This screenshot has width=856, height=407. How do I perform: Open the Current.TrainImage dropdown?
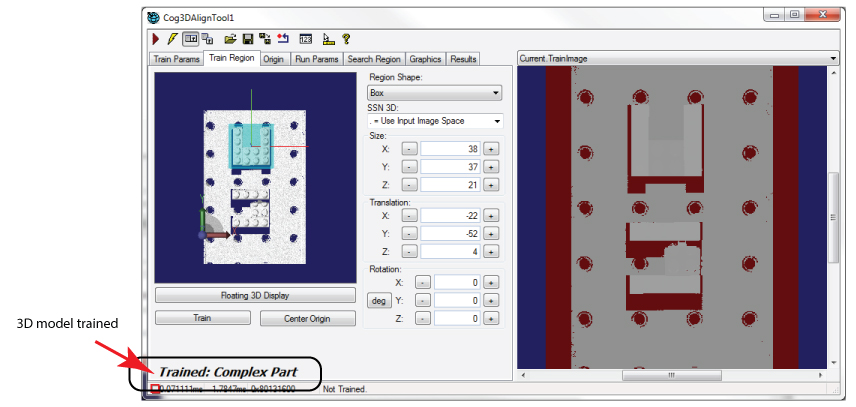pos(677,59)
